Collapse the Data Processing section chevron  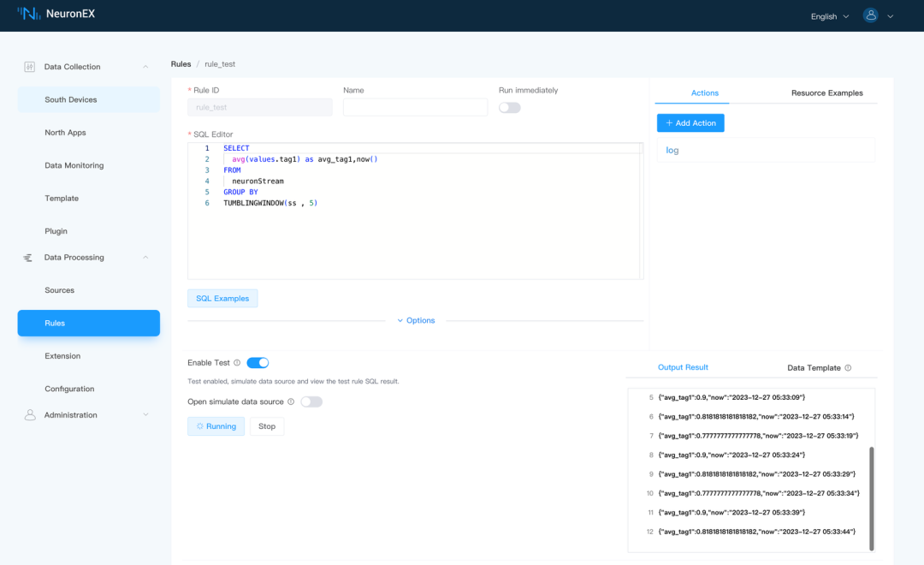point(145,258)
